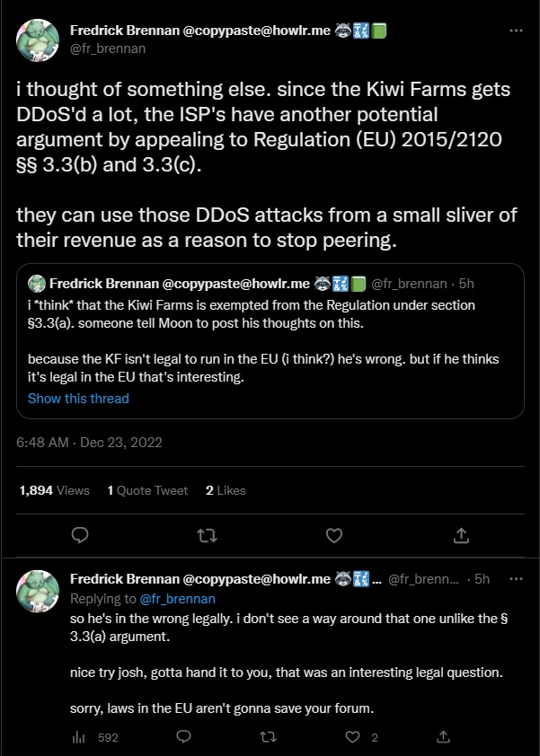View the 2 Likes list
Image resolution: width=540 pixels, height=756 pixels.
tap(226, 490)
